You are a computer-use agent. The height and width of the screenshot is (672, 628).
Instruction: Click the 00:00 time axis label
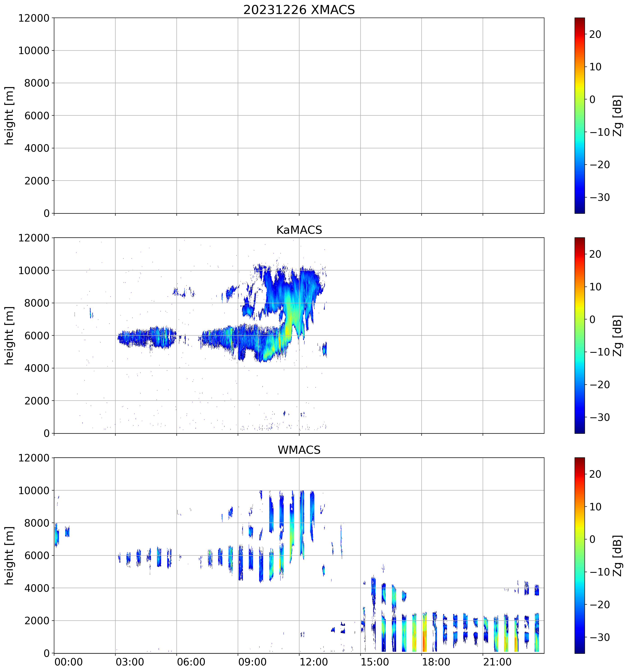pyautogui.click(x=69, y=662)
